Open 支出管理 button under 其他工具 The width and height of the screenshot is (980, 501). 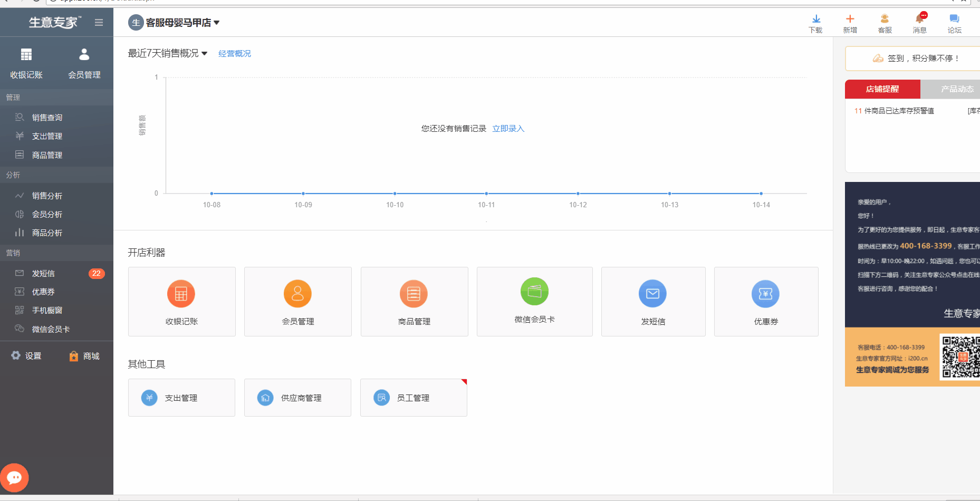point(181,398)
